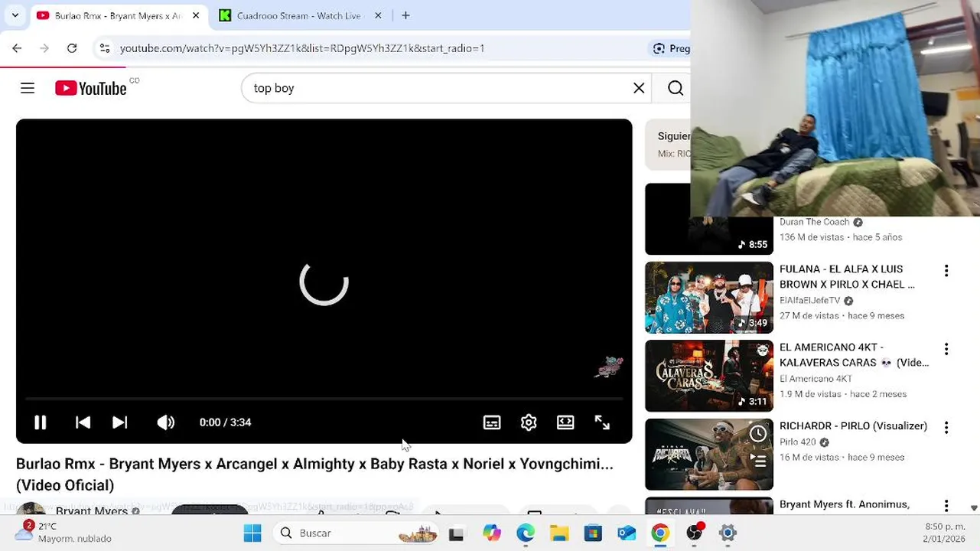Open Outlook from the taskbar
The height and width of the screenshot is (551, 980).
[x=627, y=533]
